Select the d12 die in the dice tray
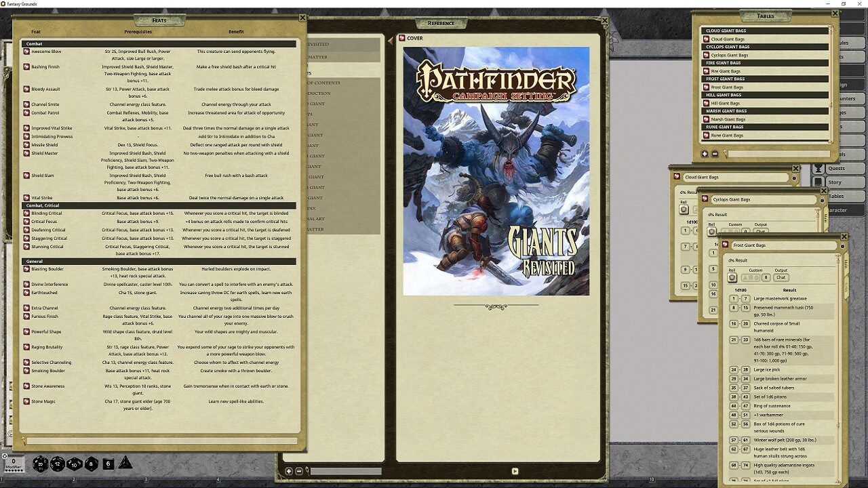The height and width of the screenshot is (488, 868). tap(58, 464)
